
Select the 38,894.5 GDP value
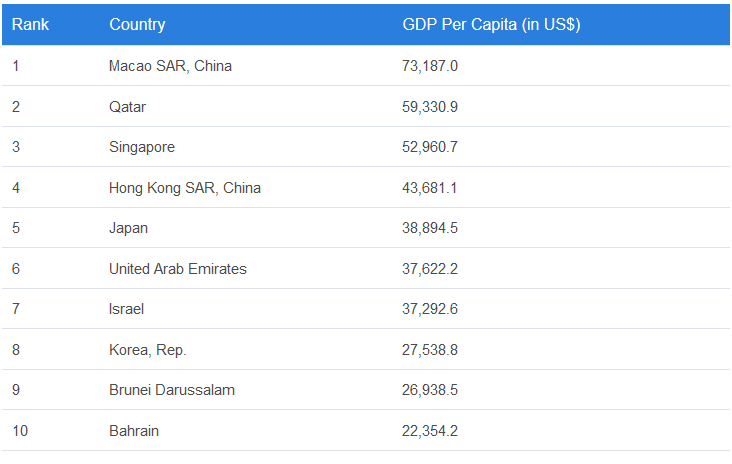[430, 228]
